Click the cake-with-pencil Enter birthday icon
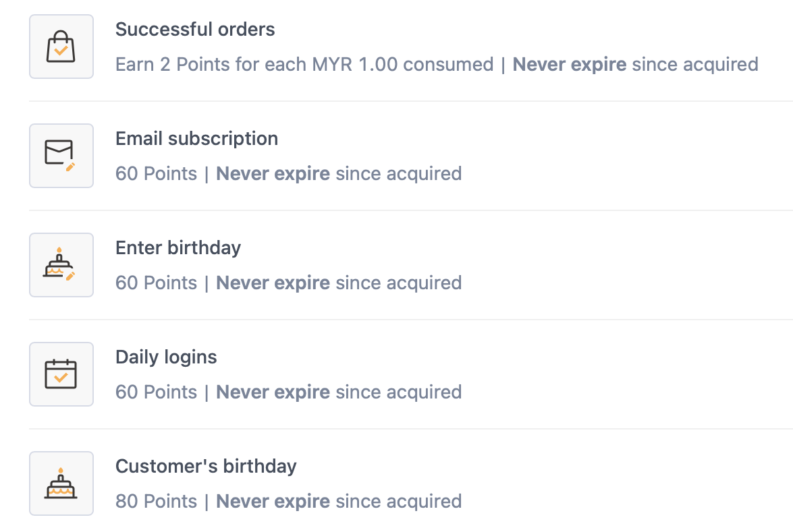 tap(61, 265)
